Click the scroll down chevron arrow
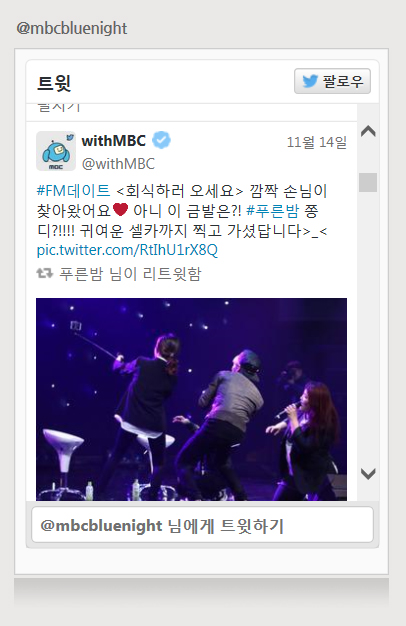406x626 pixels. [x=368, y=474]
